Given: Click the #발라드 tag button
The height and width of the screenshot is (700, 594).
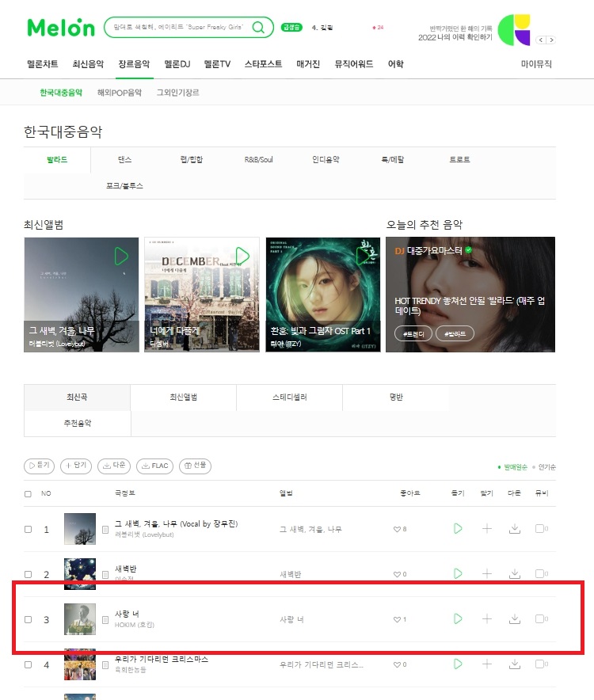Looking at the screenshot, I should (x=455, y=333).
